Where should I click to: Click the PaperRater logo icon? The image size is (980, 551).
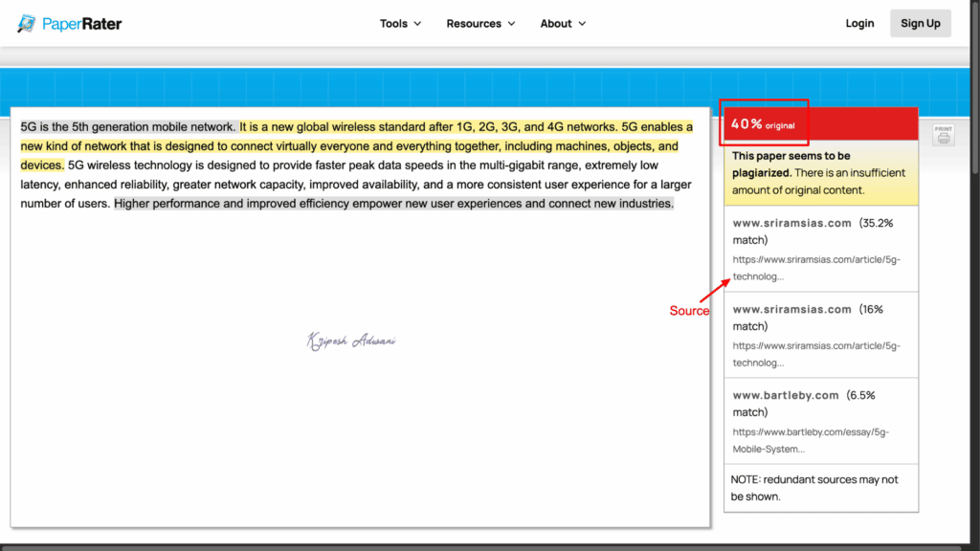pos(25,23)
